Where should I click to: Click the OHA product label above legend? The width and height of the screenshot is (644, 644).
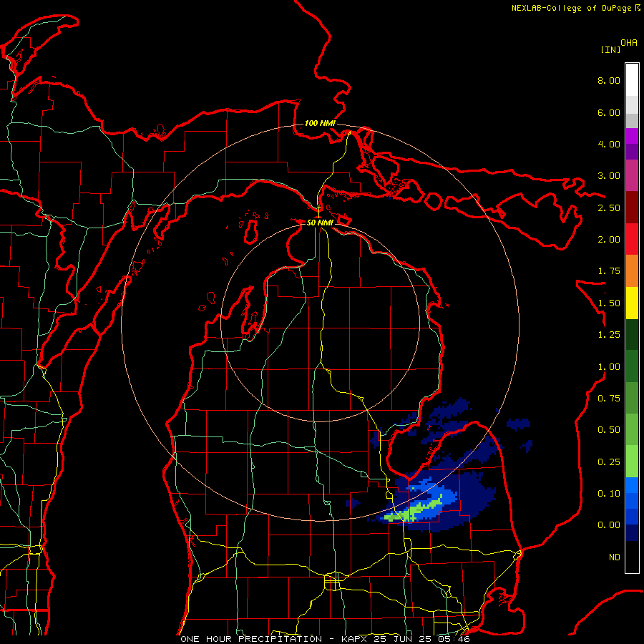point(629,43)
